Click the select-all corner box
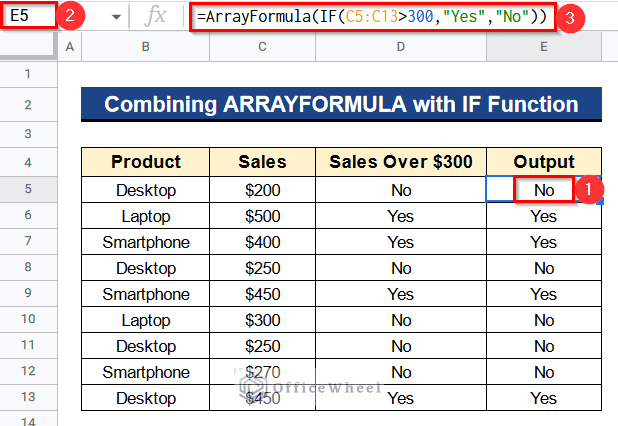 (x=28, y=45)
